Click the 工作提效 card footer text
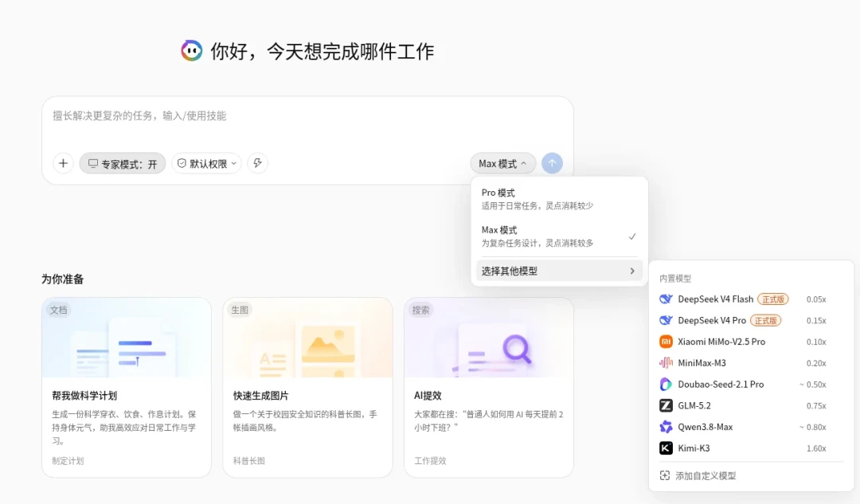The width and height of the screenshot is (860, 504). (x=430, y=461)
